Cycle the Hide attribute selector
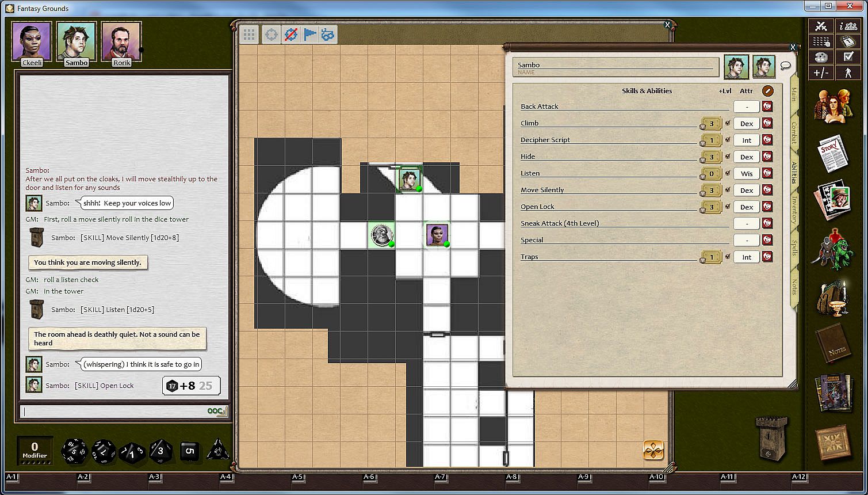 [747, 157]
